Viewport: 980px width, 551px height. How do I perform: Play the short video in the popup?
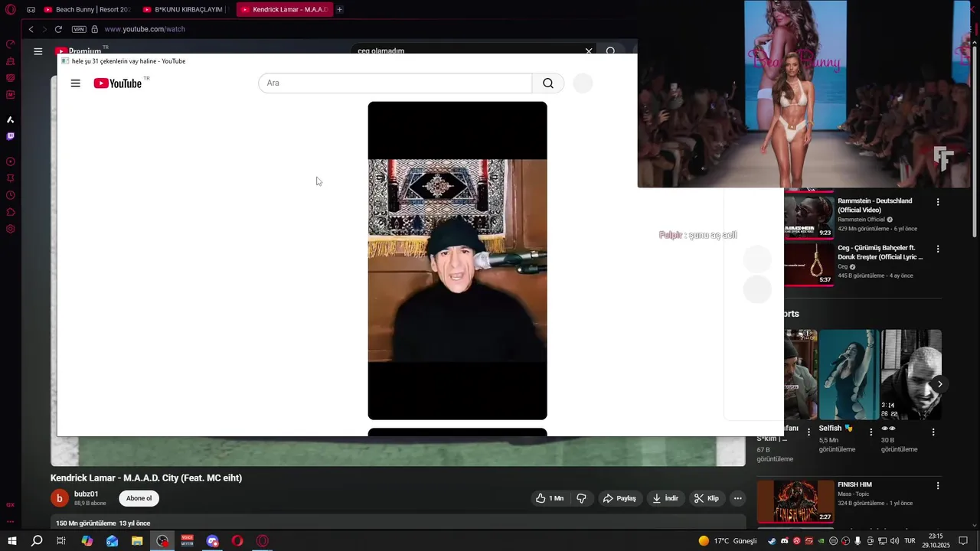click(457, 260)
